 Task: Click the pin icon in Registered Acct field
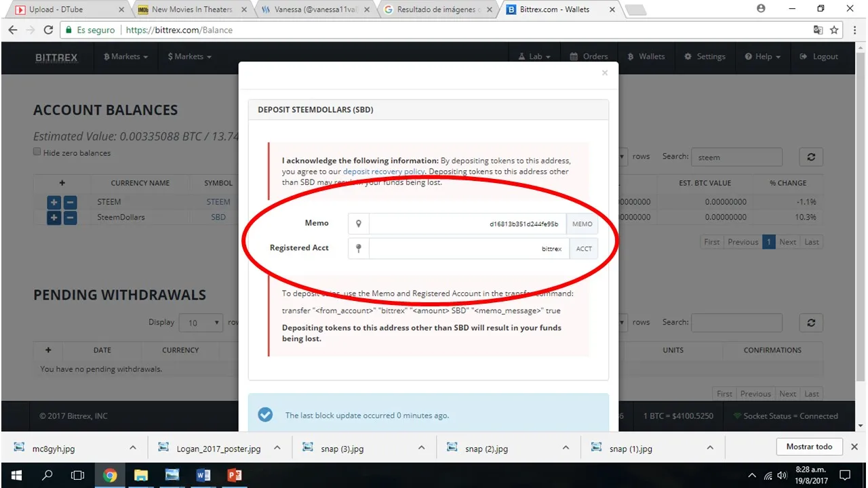pos(359,249)
